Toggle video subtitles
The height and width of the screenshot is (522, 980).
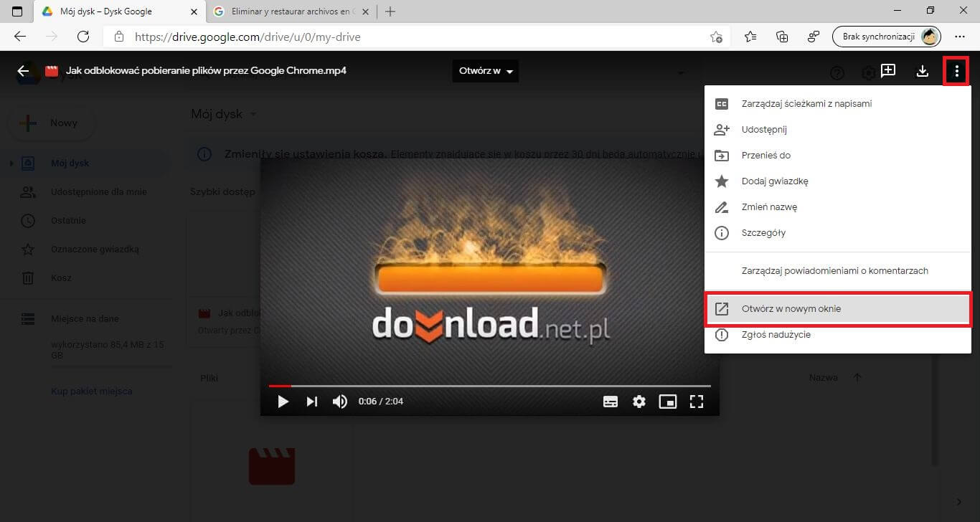tap(611, 402)
